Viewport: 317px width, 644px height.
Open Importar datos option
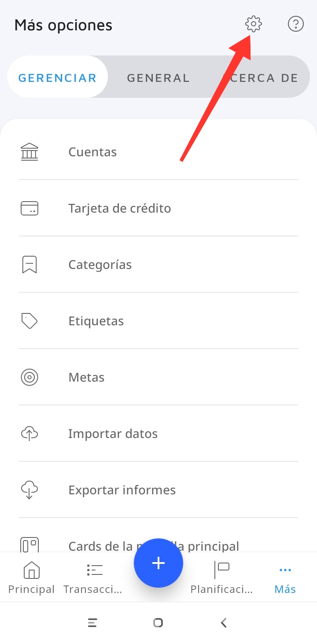tap(113, 434)
